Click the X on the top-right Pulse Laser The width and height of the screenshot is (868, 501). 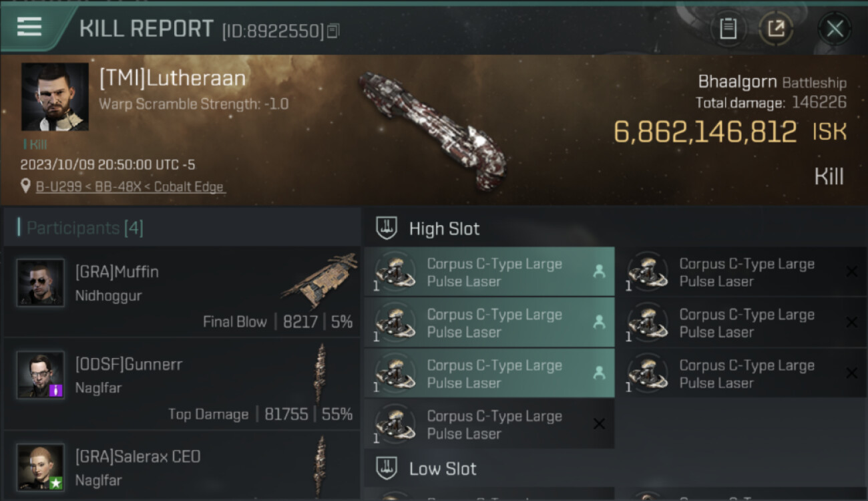[x=851, y=271]
